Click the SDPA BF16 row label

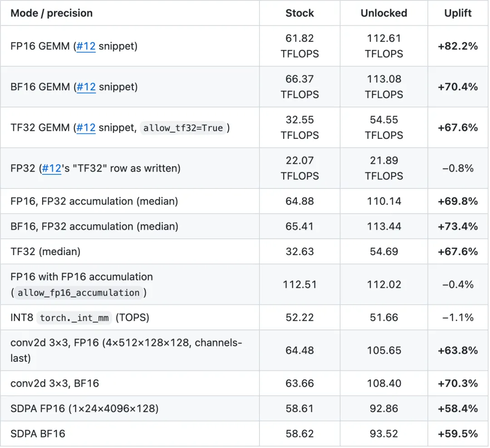tap(38, 434)
